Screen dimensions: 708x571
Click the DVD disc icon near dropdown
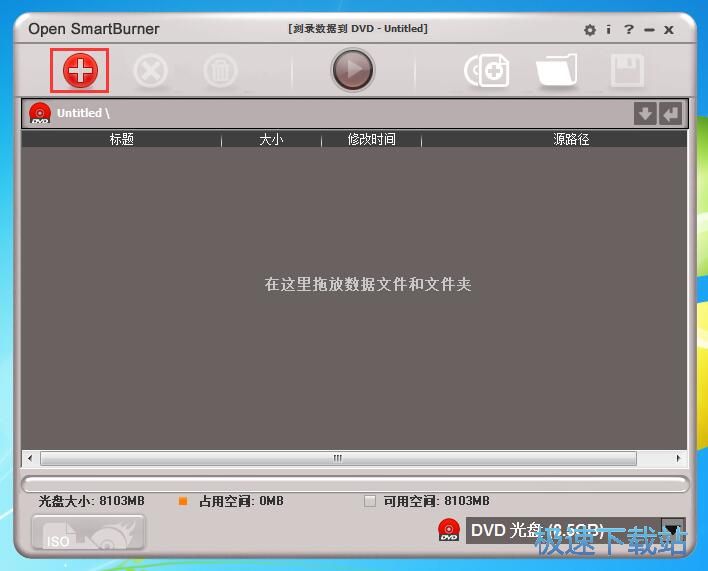(449, 530)
